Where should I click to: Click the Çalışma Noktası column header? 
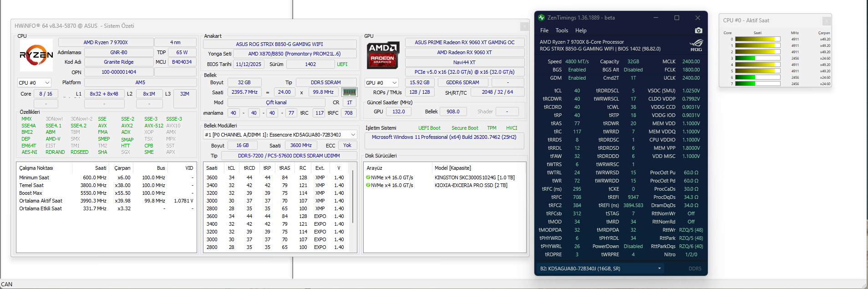point(36,168)
